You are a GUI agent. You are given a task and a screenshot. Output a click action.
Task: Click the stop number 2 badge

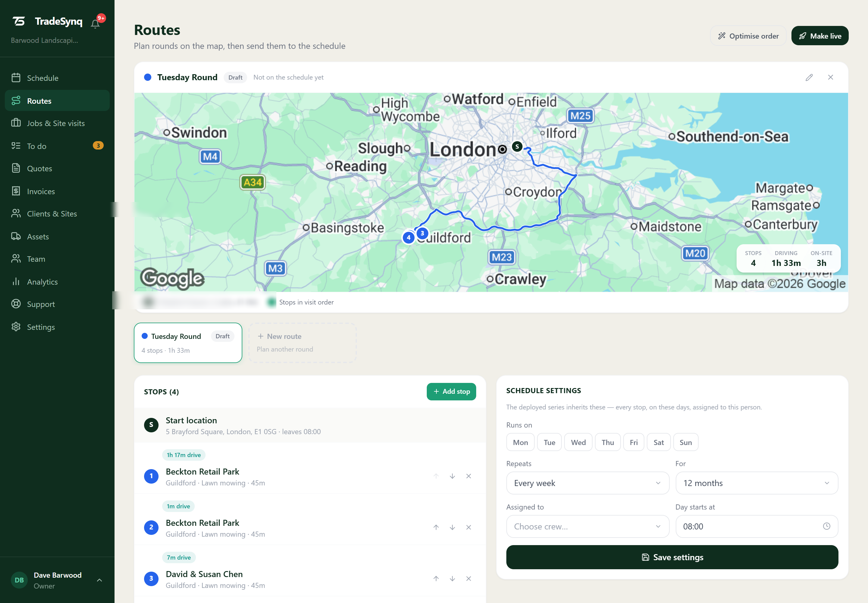click(x=151, y=527)
